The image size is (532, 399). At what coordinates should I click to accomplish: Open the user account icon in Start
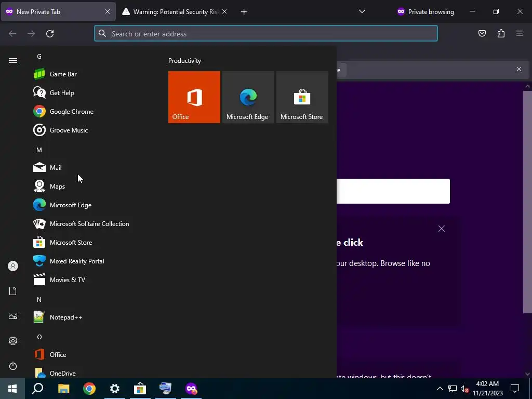[x=13, y=266]
